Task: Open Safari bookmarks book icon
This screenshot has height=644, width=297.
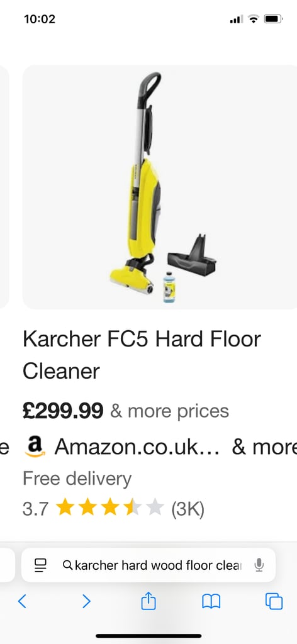Action: [211, 602]
